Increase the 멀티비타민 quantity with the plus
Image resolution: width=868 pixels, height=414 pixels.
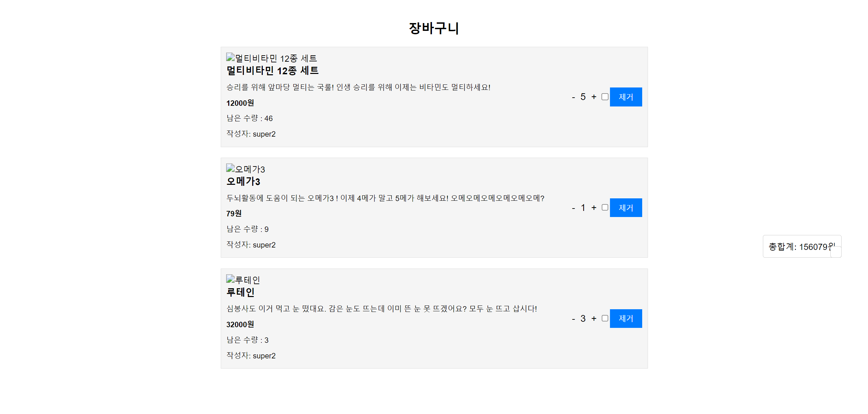click(594, 97)
